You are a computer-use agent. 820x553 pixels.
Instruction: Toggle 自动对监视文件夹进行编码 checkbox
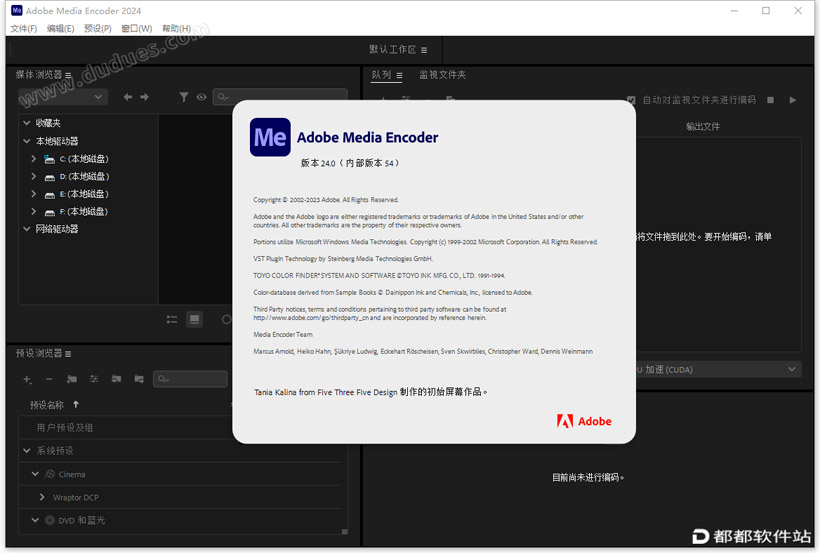tap(631, 100)
